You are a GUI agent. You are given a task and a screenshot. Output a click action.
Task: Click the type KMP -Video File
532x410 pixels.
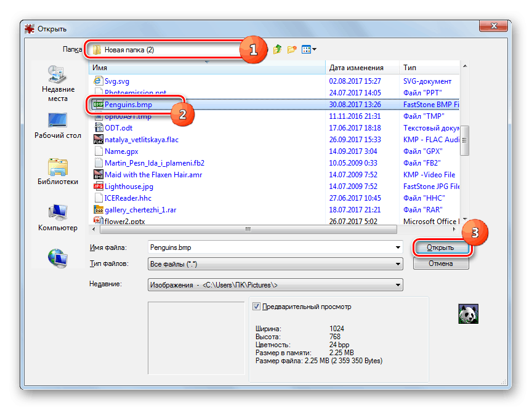(429, 175)
